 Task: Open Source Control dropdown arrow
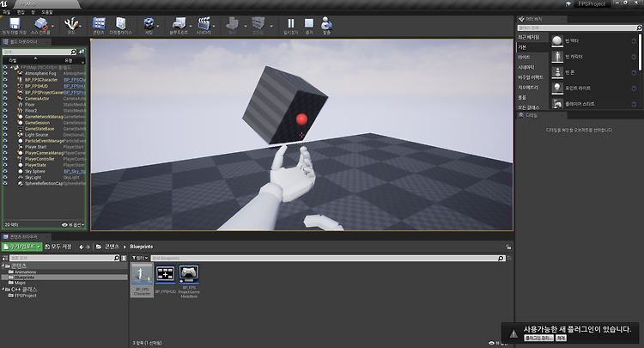click(x=53, y=26)
